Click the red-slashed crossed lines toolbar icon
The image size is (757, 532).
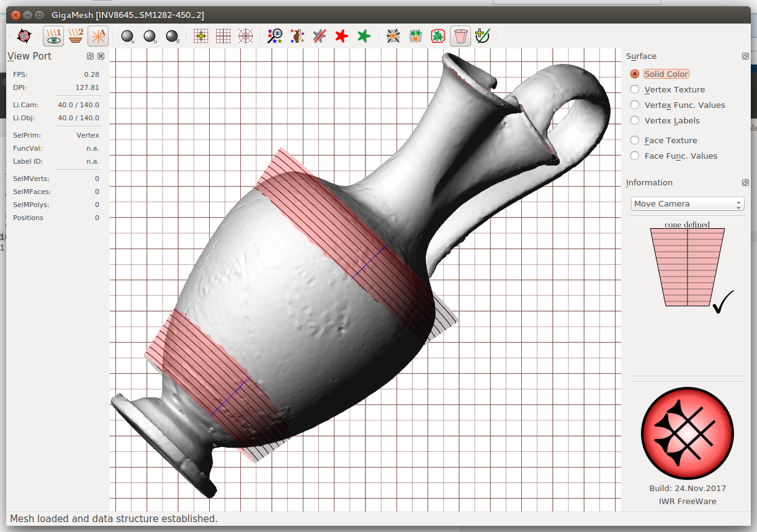coord(320,37)
